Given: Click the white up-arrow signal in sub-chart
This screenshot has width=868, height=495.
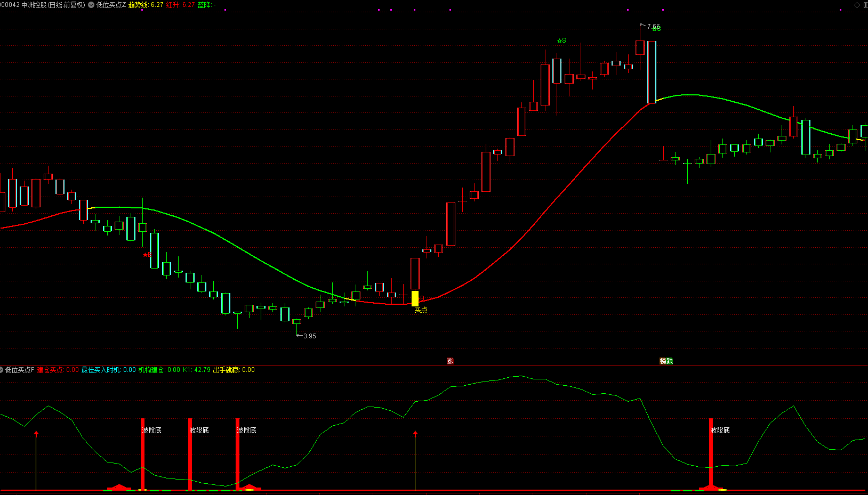Looking at the screenshot, I should point(36,460).
